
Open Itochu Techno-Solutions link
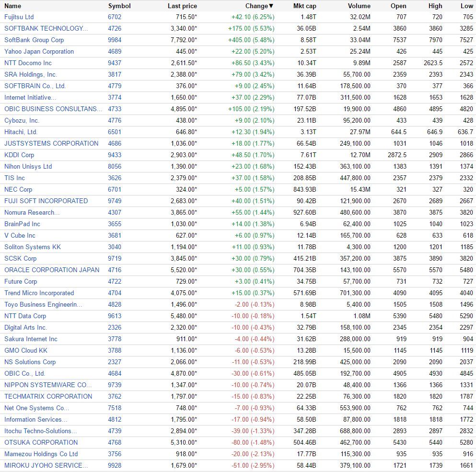[40, 431]
